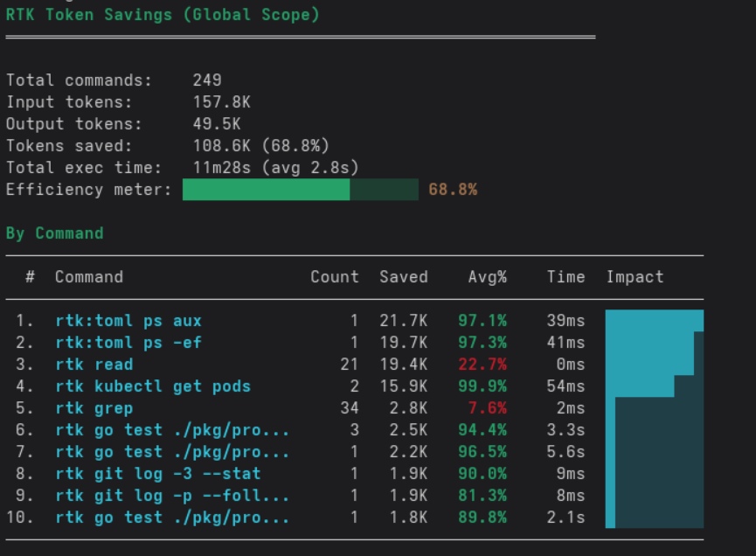
Task: Click the 97.3% average for ps -ef
Action: (x=482, y=343)
